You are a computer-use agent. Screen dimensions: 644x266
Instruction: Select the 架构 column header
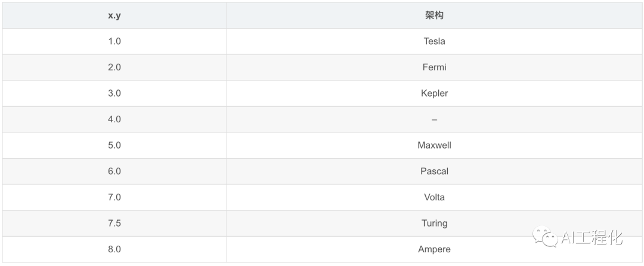tap(434, 16)
